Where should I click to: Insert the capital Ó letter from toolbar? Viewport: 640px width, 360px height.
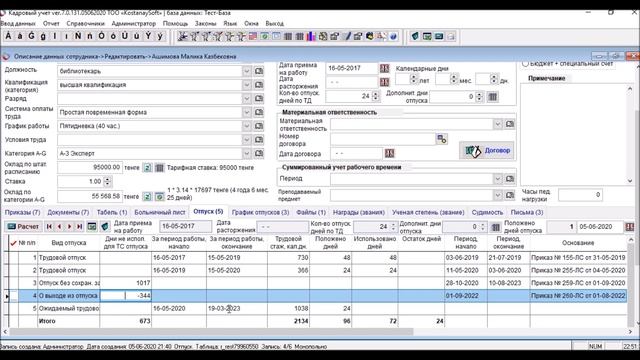coord(101,36)
